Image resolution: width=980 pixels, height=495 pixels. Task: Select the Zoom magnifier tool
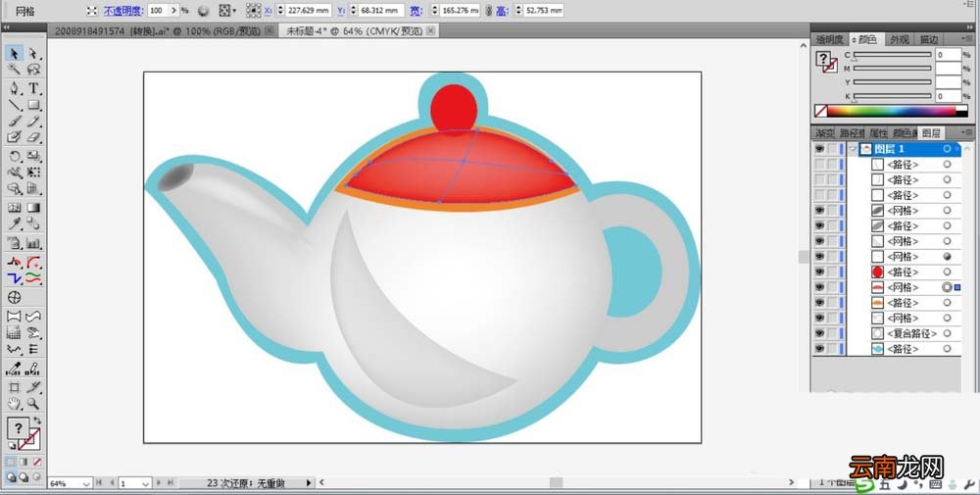pos(33,405)
